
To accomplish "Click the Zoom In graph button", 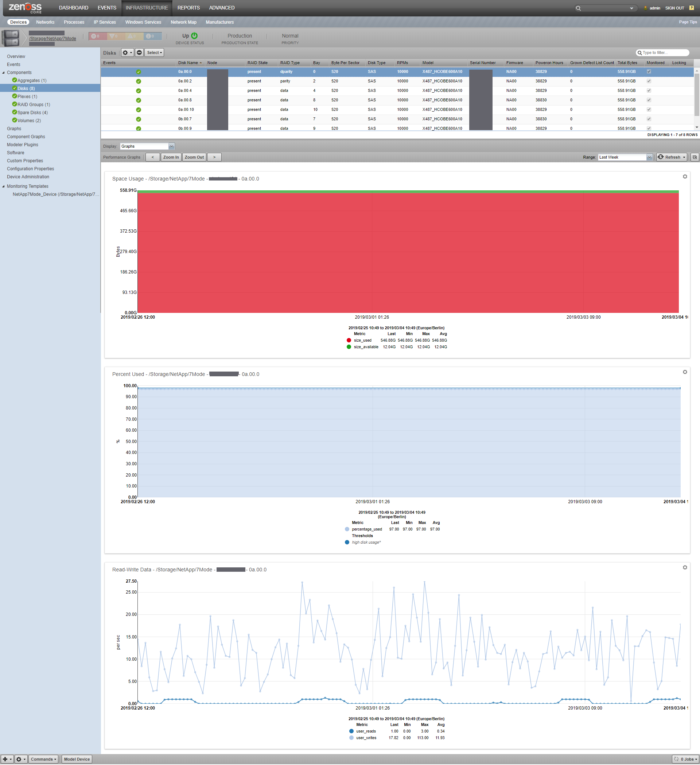I will click(x=171, y=157).
